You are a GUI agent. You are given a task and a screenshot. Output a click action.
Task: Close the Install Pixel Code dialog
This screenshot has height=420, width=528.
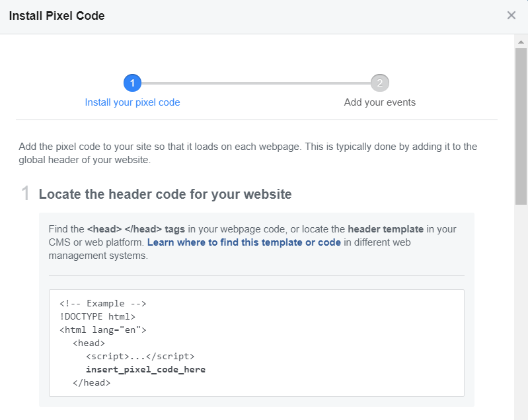511,15
